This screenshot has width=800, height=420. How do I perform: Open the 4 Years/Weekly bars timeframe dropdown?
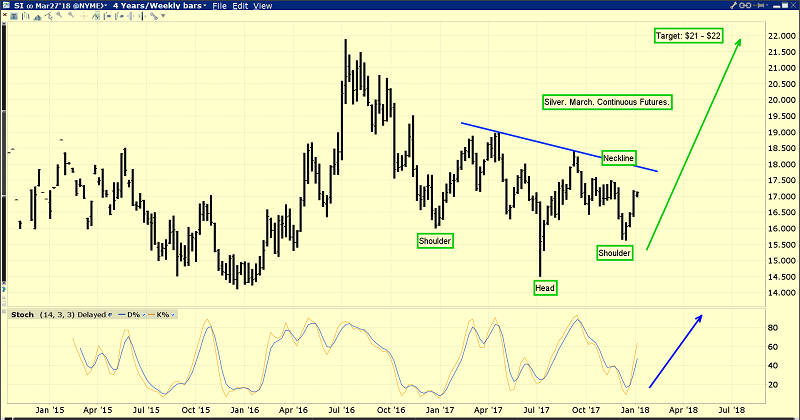point(205,6)
